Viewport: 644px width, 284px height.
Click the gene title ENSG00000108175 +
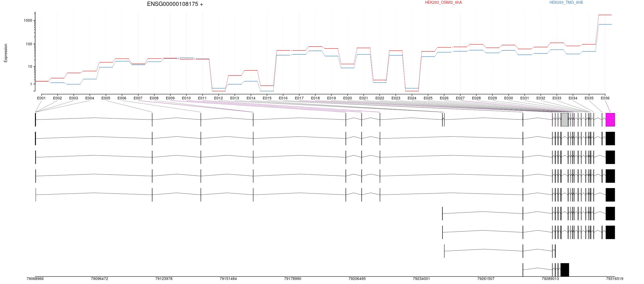pos(175,4)
